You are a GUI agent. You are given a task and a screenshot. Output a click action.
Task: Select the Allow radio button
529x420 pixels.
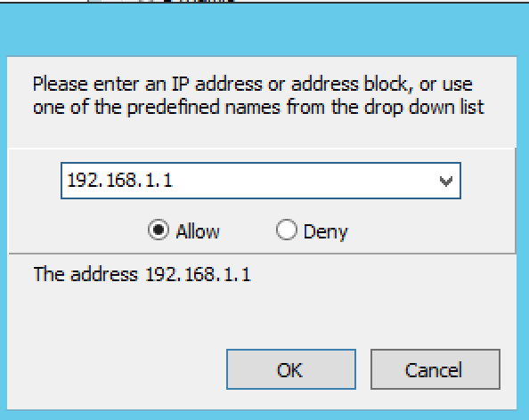tap(159, 230)
